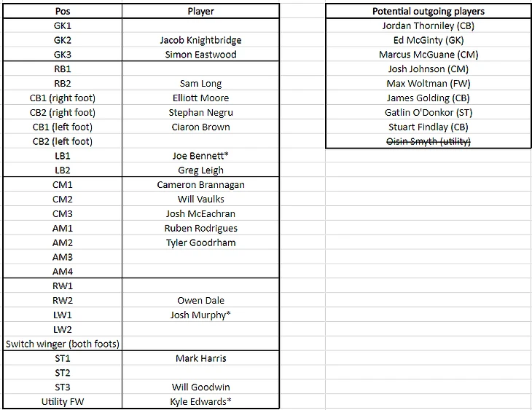Click the struck-through Oisin Smyth (utility) cell

pos(429,141)
